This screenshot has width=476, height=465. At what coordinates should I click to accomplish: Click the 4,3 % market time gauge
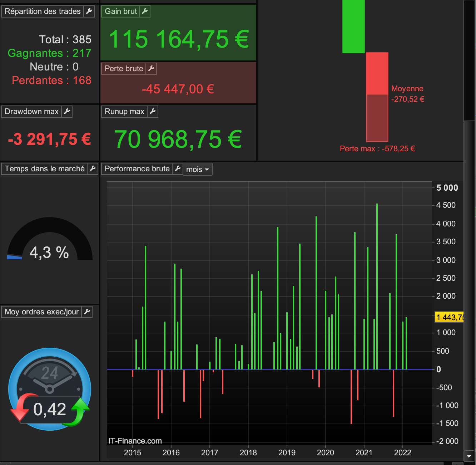(50, 239)
